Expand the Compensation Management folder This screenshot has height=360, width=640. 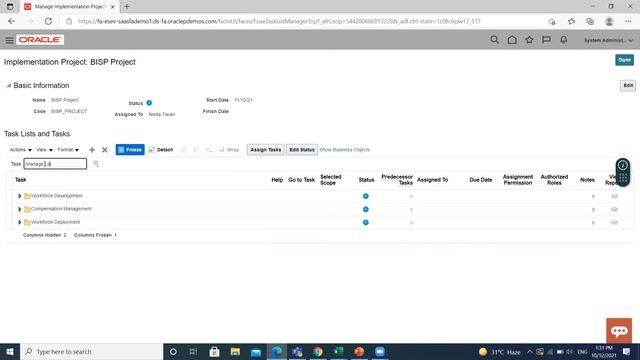pyautogui.click(x=19, y=209)
